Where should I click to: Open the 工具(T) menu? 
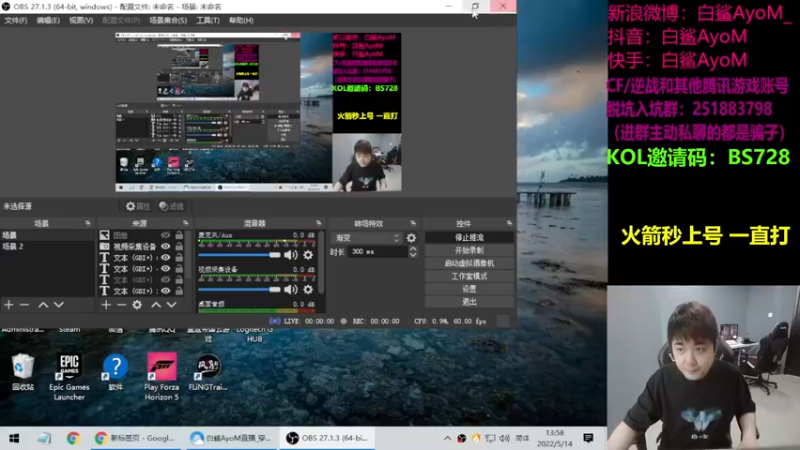208,20
